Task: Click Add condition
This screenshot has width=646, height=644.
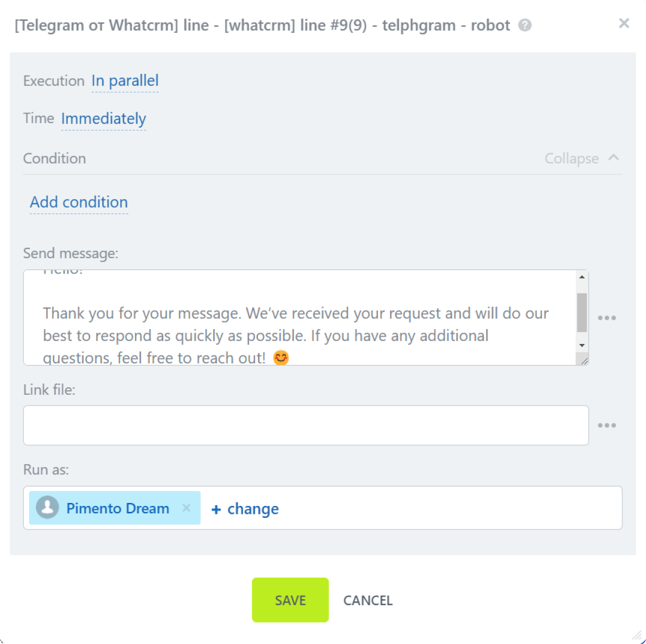Action: 79,202
